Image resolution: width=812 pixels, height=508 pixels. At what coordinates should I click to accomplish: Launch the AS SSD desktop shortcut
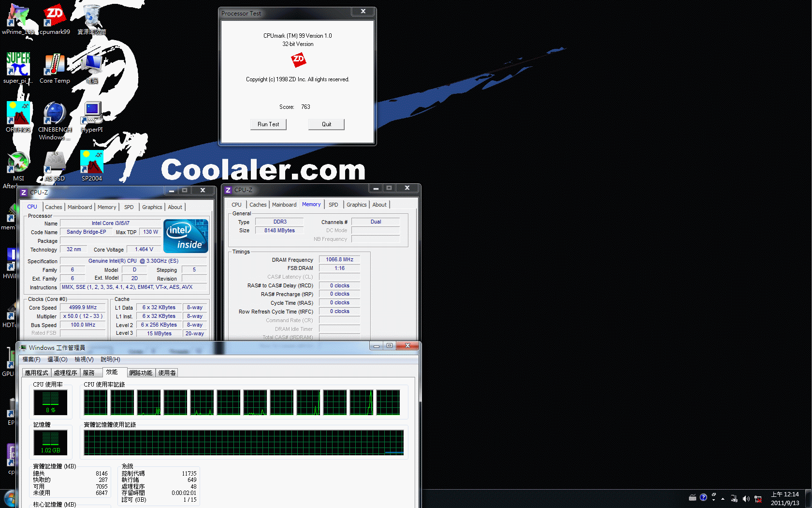[55, 166]
